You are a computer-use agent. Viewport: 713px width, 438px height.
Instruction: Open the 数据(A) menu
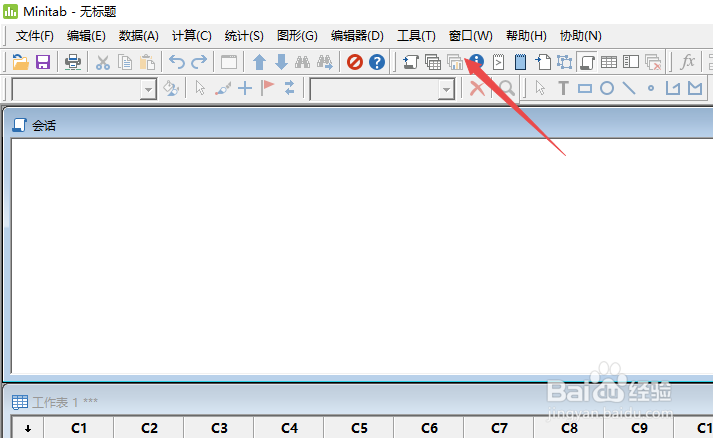[139, 35]
